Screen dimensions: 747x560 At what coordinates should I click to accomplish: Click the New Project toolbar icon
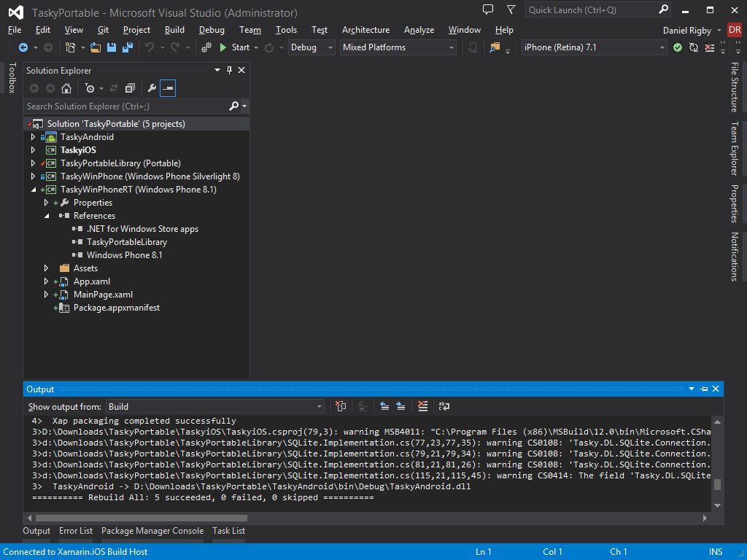tap(71, 47)
